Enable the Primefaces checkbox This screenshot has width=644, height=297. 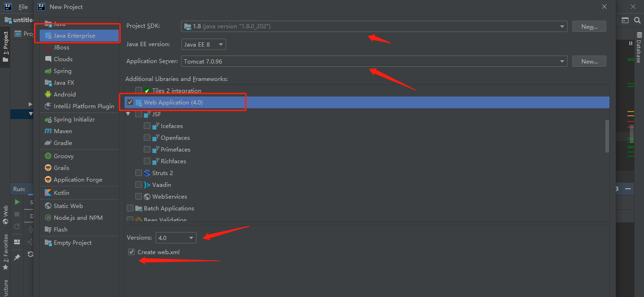[x=147, y=149]
